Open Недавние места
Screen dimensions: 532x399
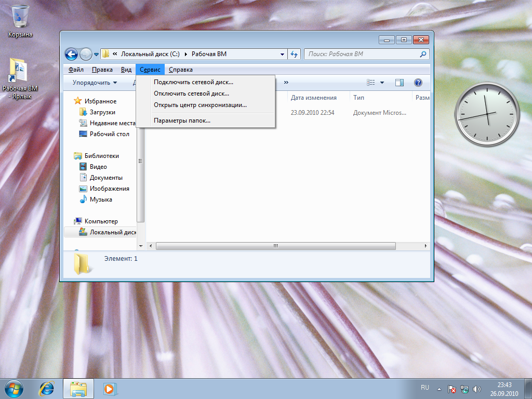[x=112, y=123]
